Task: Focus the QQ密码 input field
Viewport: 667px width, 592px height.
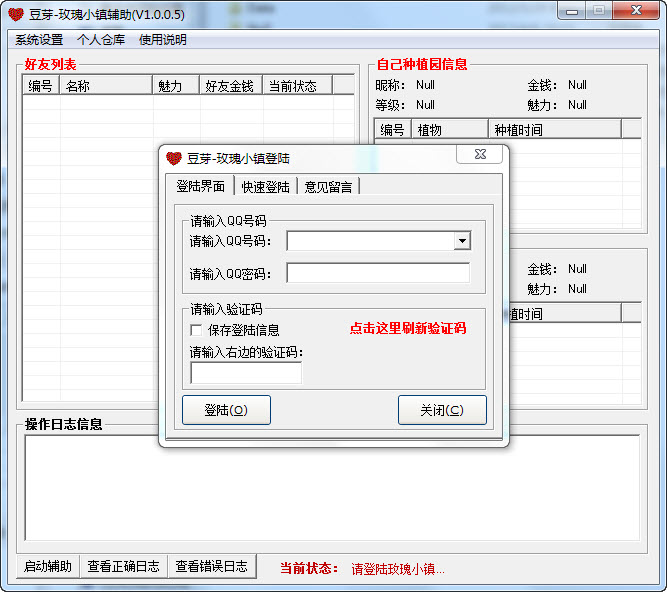Action: [x=379, y=273]
